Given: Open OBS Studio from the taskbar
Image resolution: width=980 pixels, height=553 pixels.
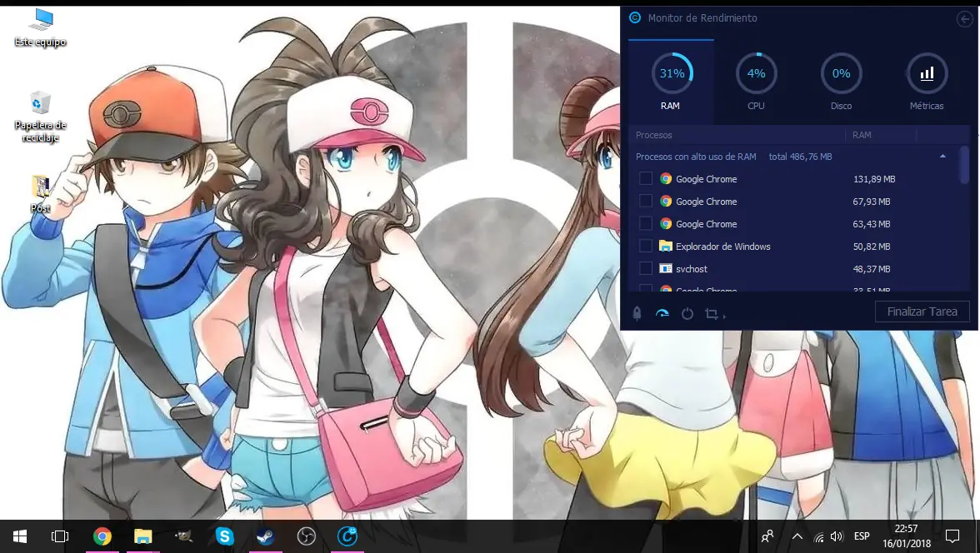Looking at the screenshot, I should coord(306,536).
